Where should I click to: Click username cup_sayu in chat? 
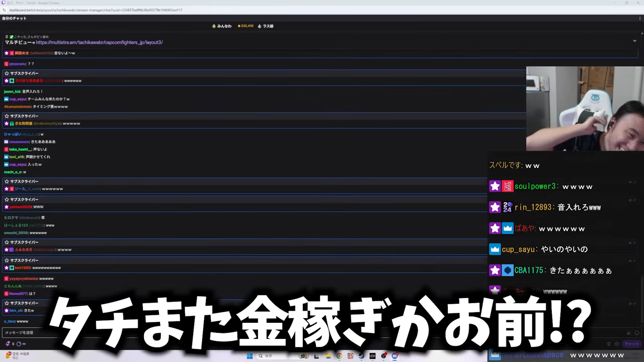click(x=18, y=99)
